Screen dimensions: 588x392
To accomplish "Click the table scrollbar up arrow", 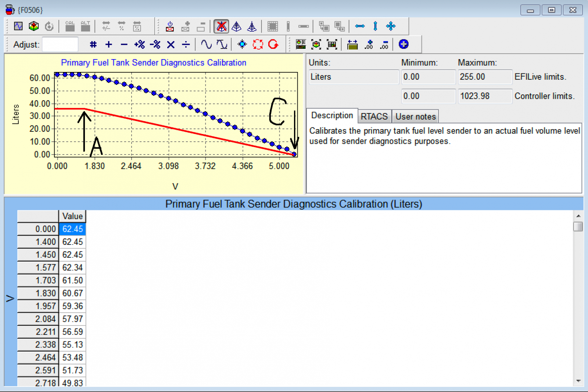I will (x=578, y=216).
